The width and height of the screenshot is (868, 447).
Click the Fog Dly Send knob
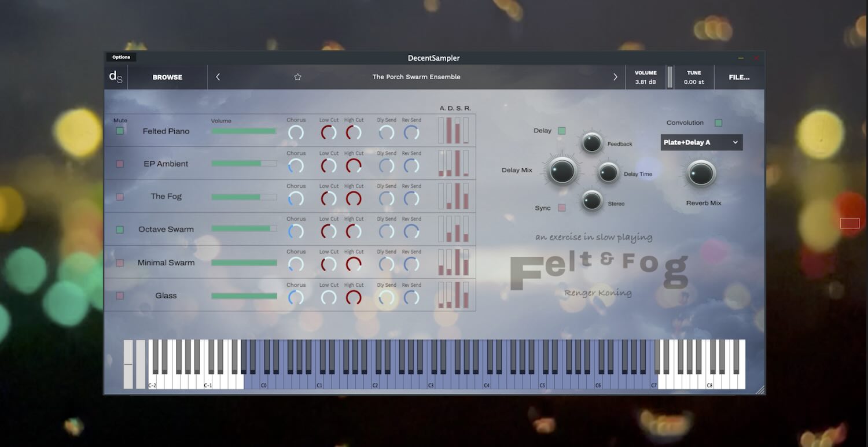pyautogui.click(x=387, y=199)
